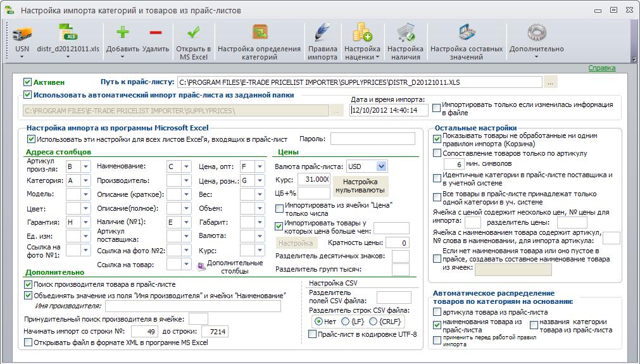Image resolution: width=640 pixels, height=364 pixels.
Task: Expand the Добавить dropdown arrow
Action: tap(122, 57)
